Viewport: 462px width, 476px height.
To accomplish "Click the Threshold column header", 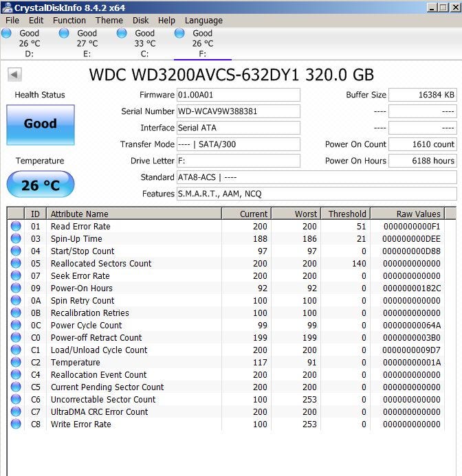I will (346, 214).
